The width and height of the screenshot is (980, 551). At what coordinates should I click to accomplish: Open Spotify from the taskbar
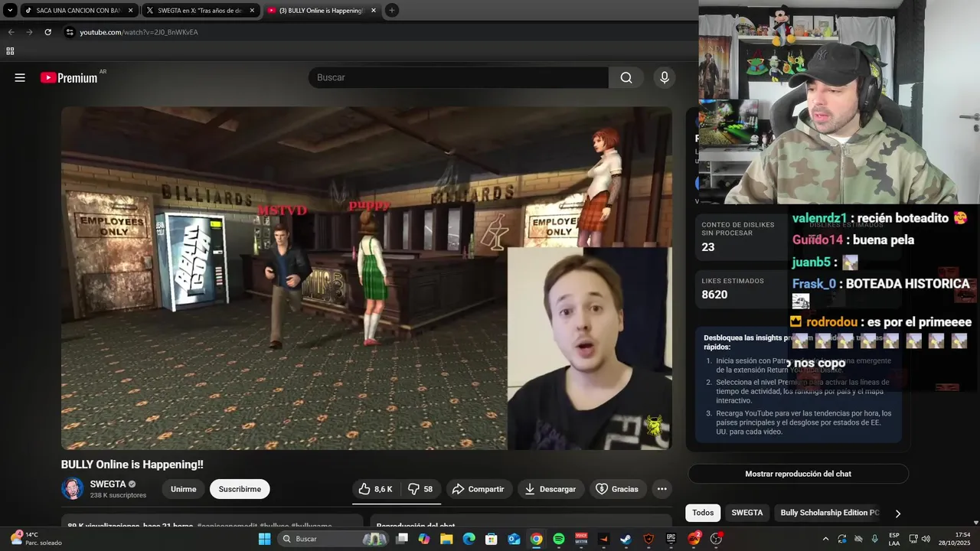point(559,539)
